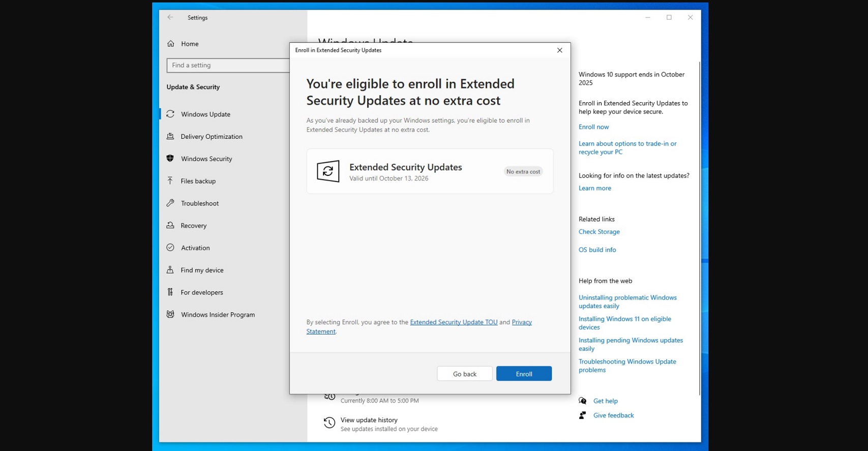868x451 pixels.
Task: Click the Find a setting search field
Action: [x=228, y=65]
